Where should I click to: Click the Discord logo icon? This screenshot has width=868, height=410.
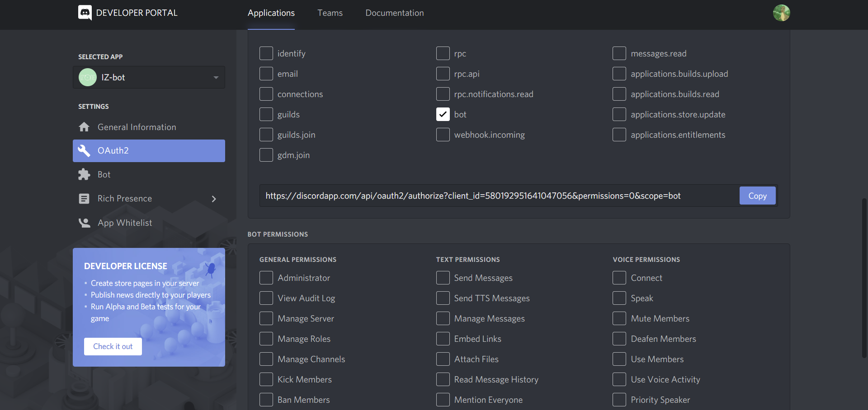[x=85, y=13]
